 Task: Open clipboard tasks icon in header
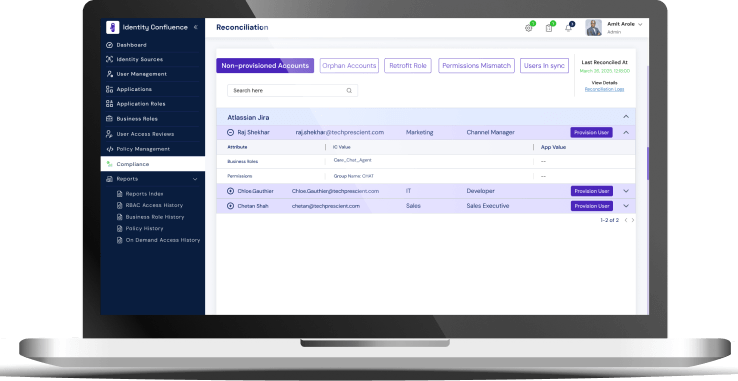pos(549,28)
